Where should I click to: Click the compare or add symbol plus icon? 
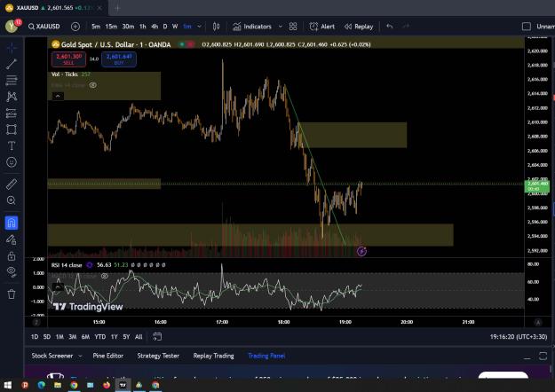pos(75,27)
